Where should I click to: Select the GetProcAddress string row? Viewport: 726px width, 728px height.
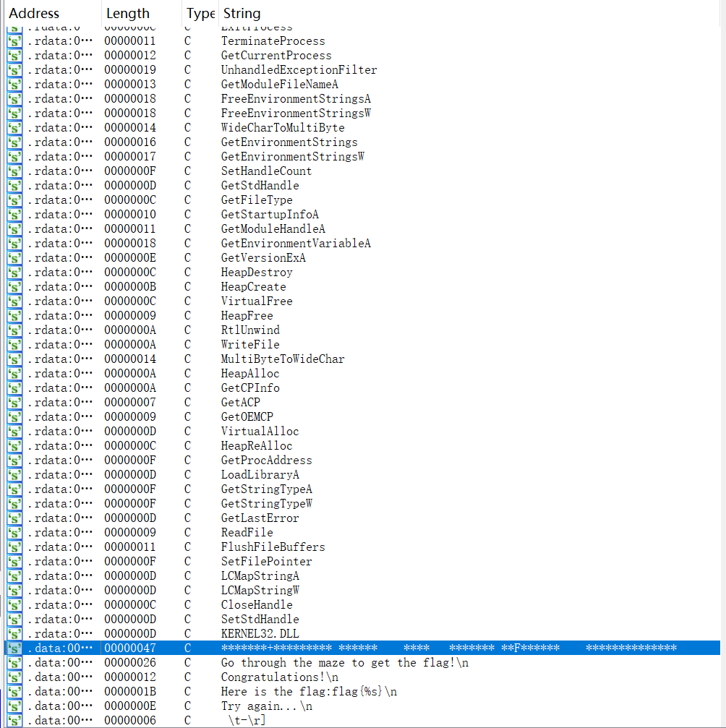coord(266,461)
